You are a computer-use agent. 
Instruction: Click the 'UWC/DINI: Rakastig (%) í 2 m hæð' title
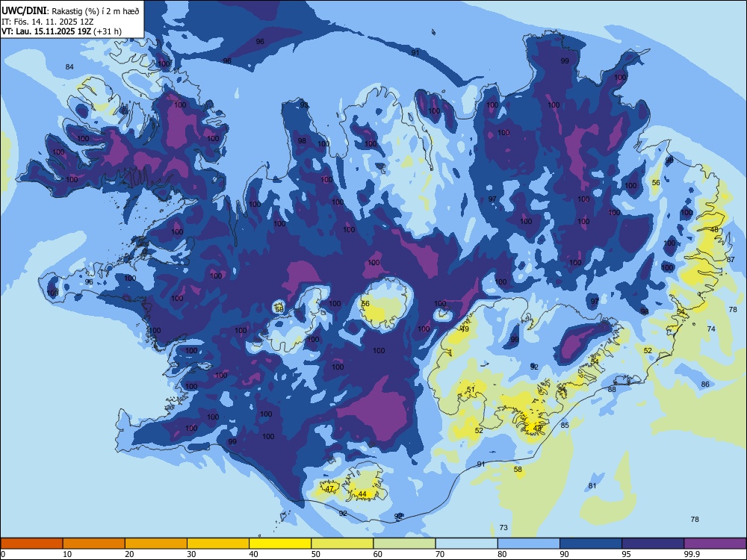tap(70, 11)
